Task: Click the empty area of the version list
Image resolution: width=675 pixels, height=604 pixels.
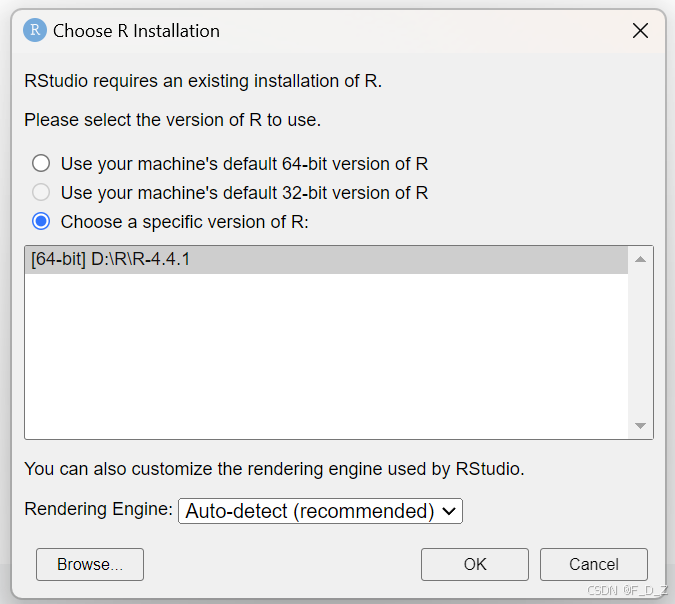Action: point(326,356)
